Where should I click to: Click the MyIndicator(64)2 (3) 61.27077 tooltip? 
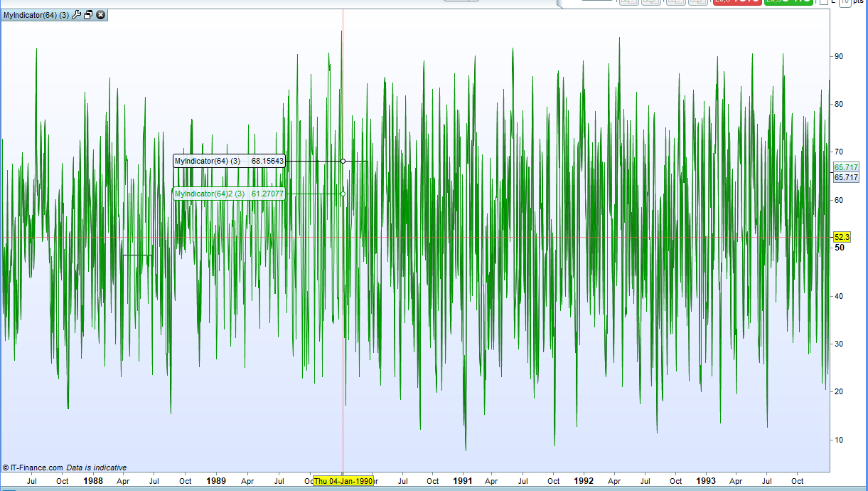coord(229,194)
